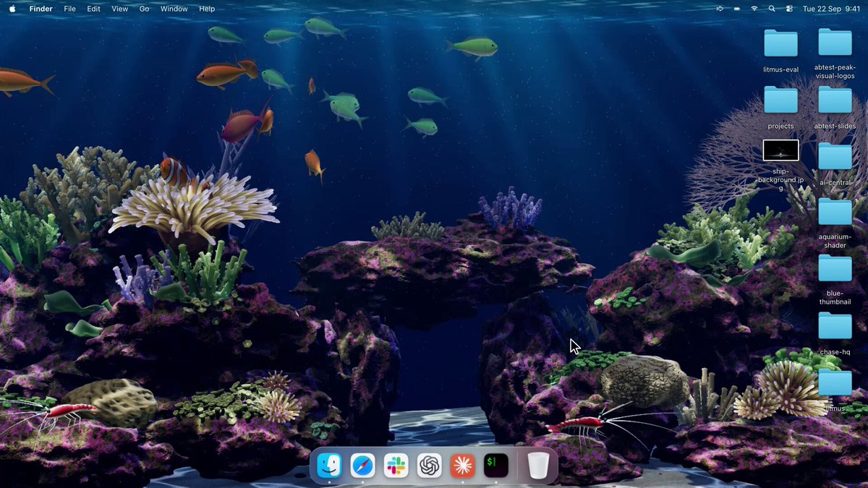This screenshot has height=488, width=868.
Task: Open the Edit menu
Action: (94, 9)
